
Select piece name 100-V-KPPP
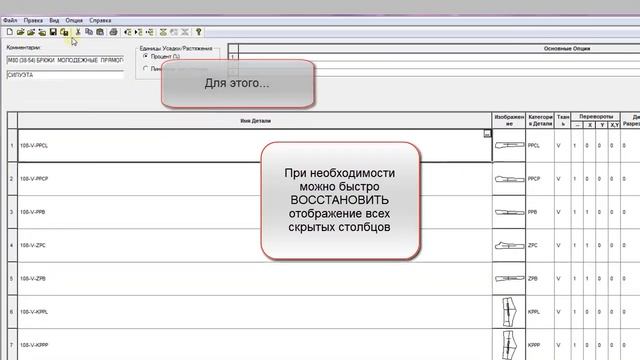[x=34, y=345]
